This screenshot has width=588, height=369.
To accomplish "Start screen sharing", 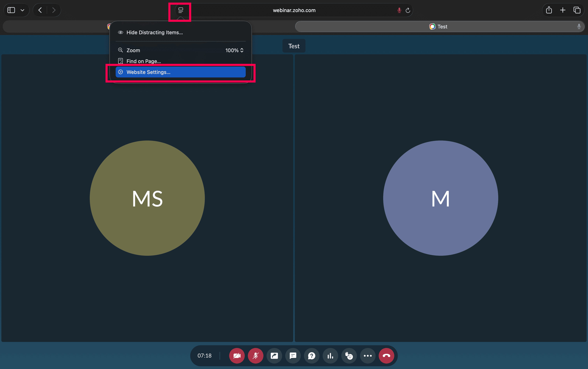I will (x=274, y=356).
